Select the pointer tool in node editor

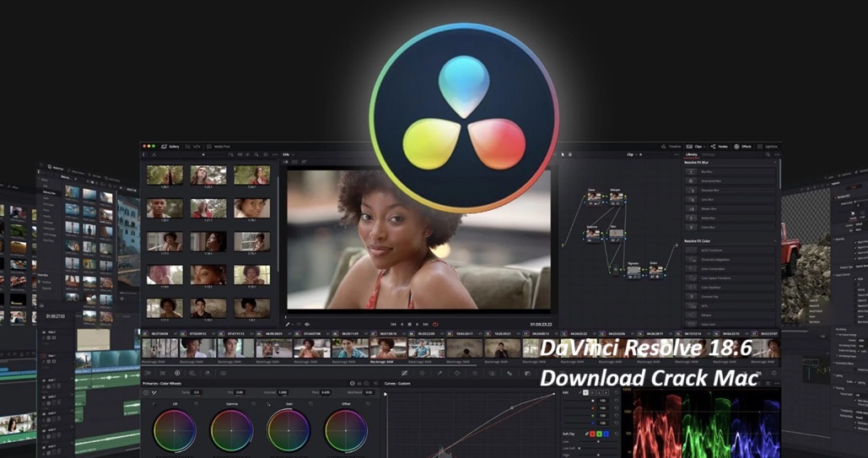pyautogui.click(x=563, y=154)
